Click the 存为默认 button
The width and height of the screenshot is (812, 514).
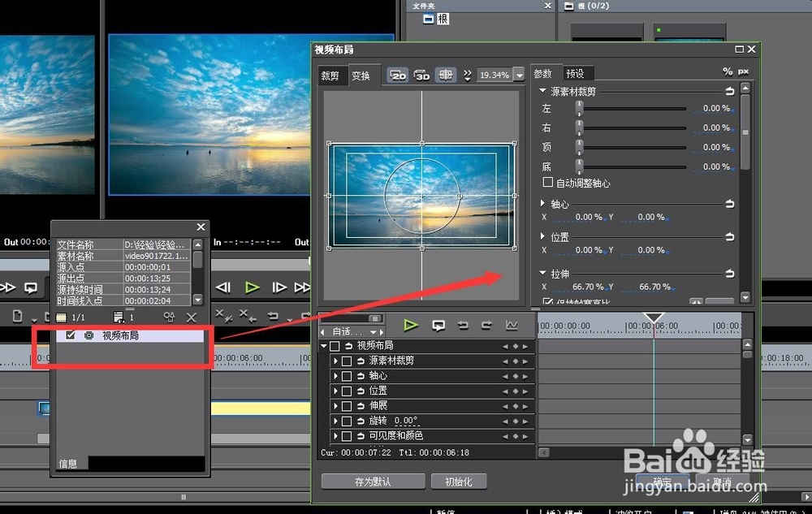click(373, 482)
